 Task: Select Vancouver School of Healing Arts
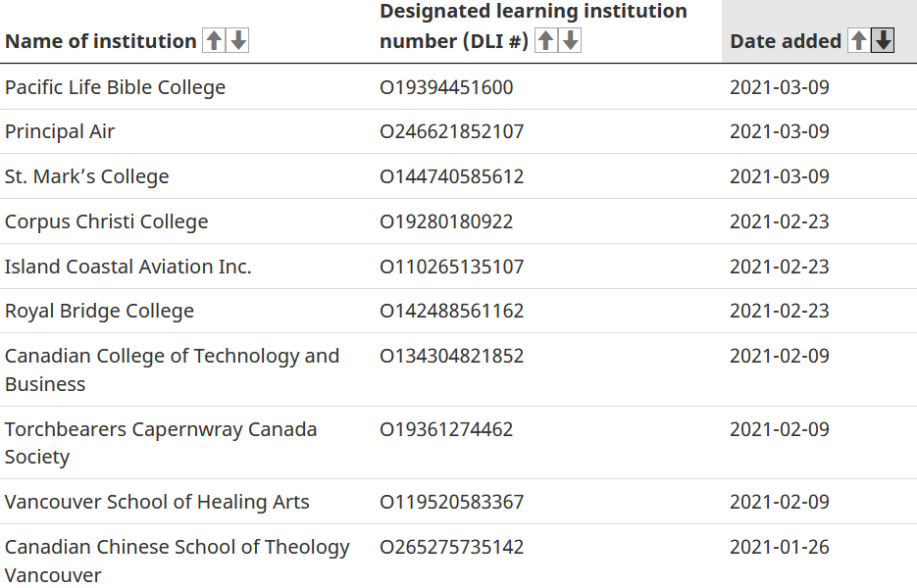(157, 502)
